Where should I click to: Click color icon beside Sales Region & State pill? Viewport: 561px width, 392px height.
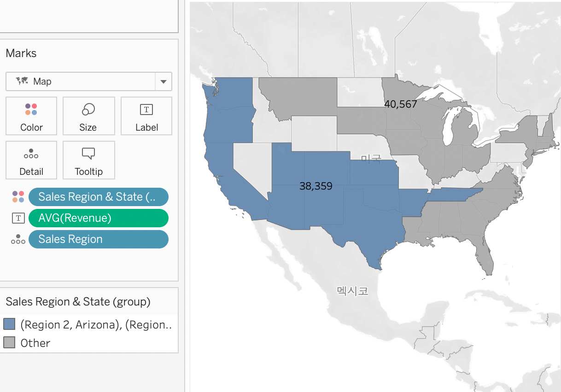pos(18,197)
